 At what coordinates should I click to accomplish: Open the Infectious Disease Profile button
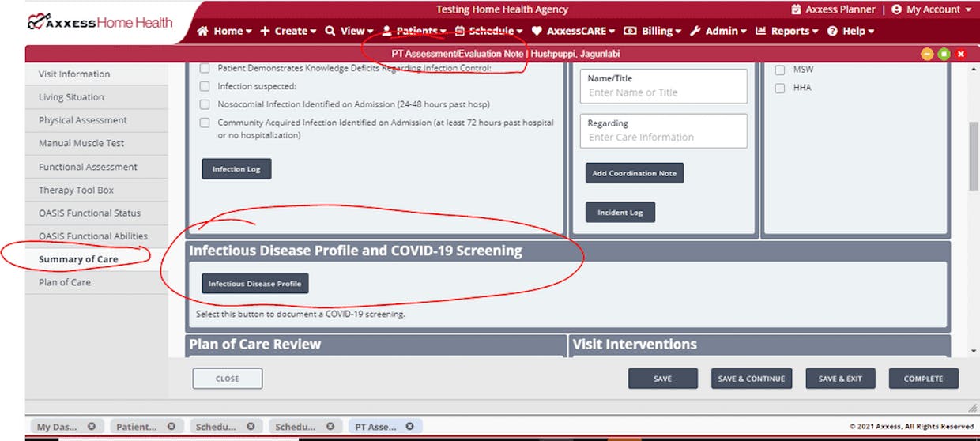255,284
